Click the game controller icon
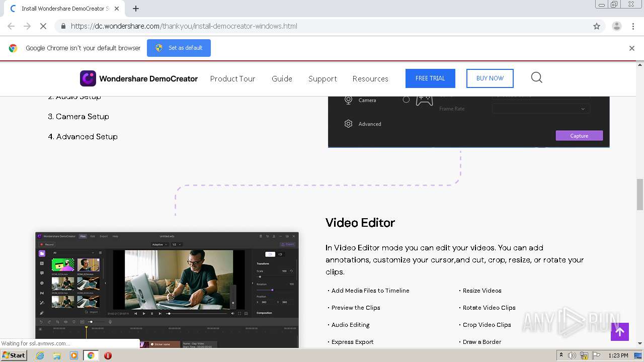Screen dimensions: 644x362 (424, 100)
